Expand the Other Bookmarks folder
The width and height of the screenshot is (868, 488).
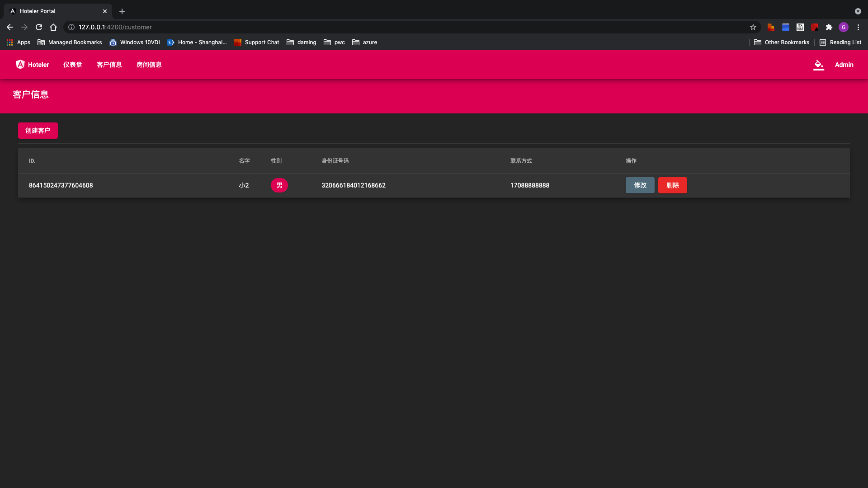pos(782,42)
